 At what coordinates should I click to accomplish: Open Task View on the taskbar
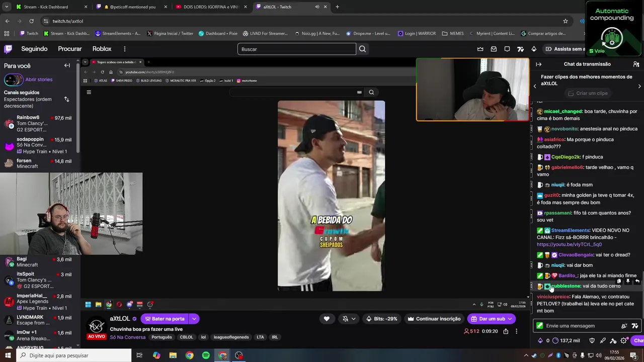[x=139, y=355]
